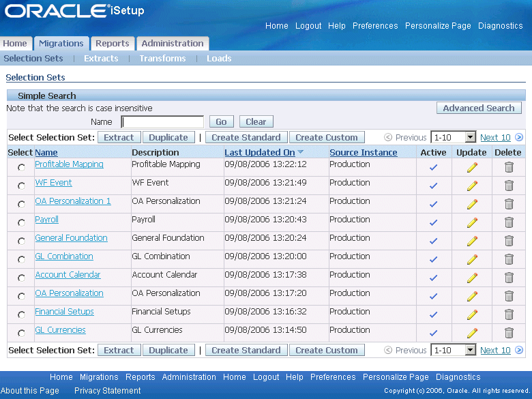This screenshot has width=532, height=399.
Task: Open the Reports tab
Action: click(x=113, y=44)
